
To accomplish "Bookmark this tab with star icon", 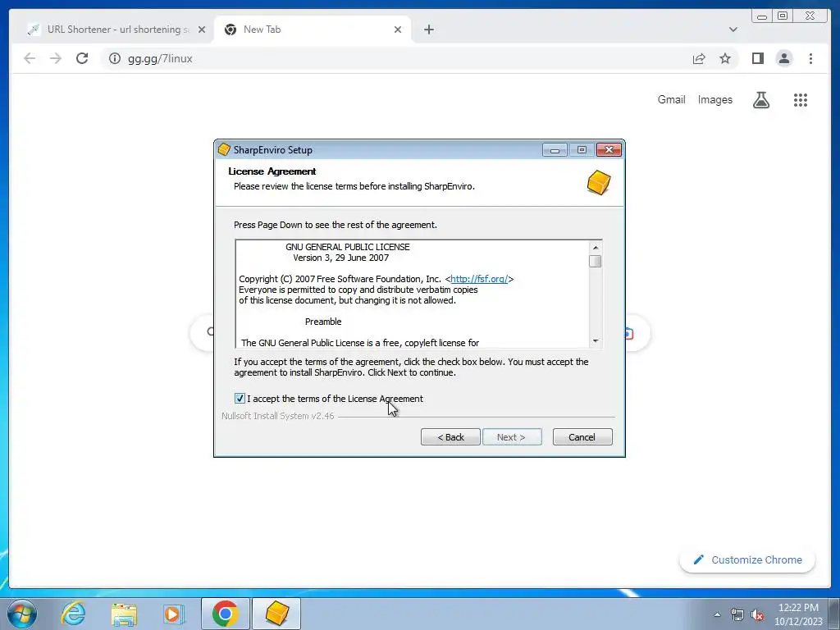I will coord(725,58).
